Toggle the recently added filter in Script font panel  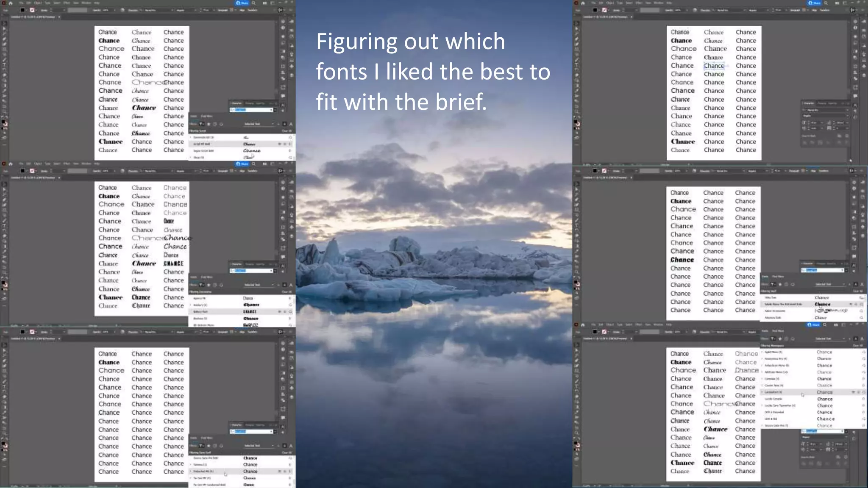click(215, 124)
